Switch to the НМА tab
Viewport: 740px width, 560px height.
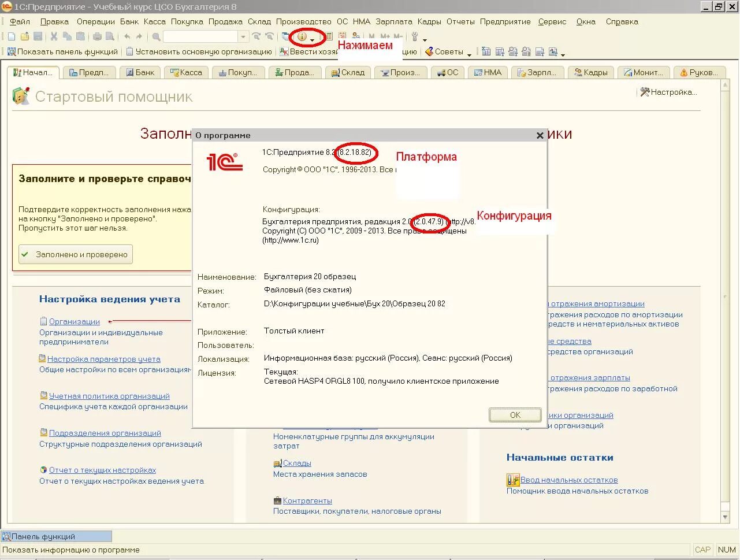488,72
